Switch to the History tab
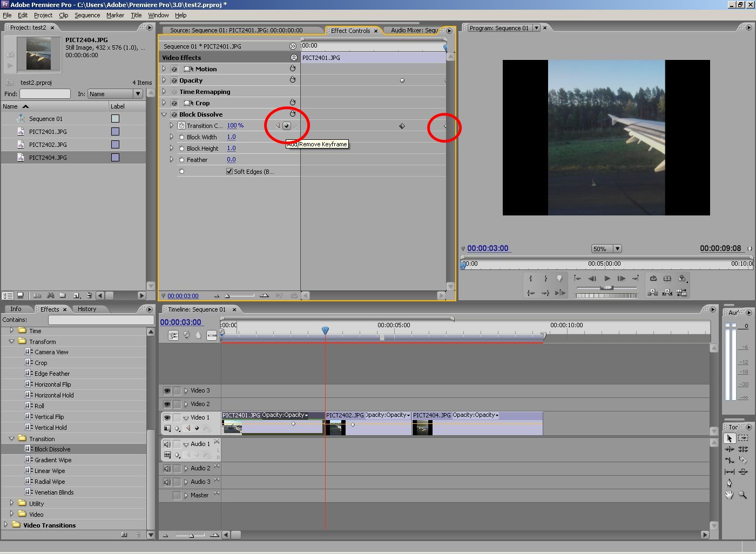 coord(87,309)
